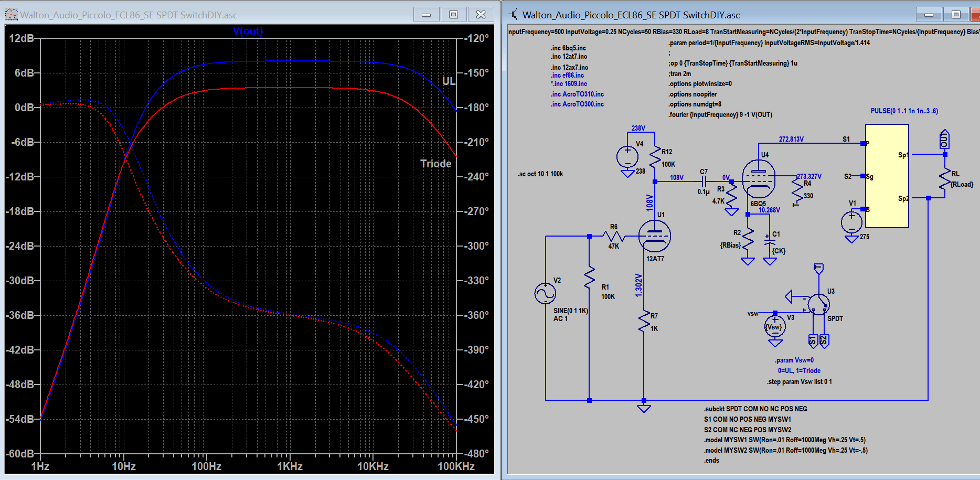Viewport: 980px width, 480px height.
Task: Select the R12 100K resistor symbol
Action: pos(655,157)
